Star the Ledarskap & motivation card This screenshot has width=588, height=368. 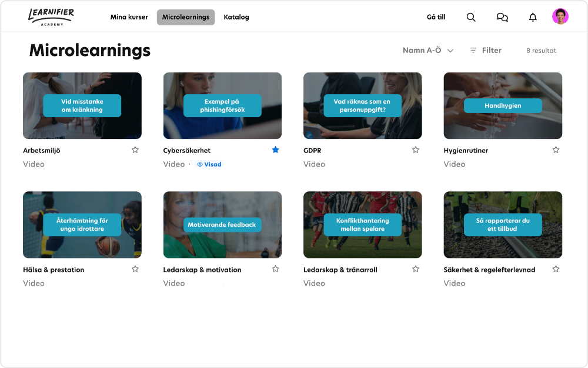275,269
